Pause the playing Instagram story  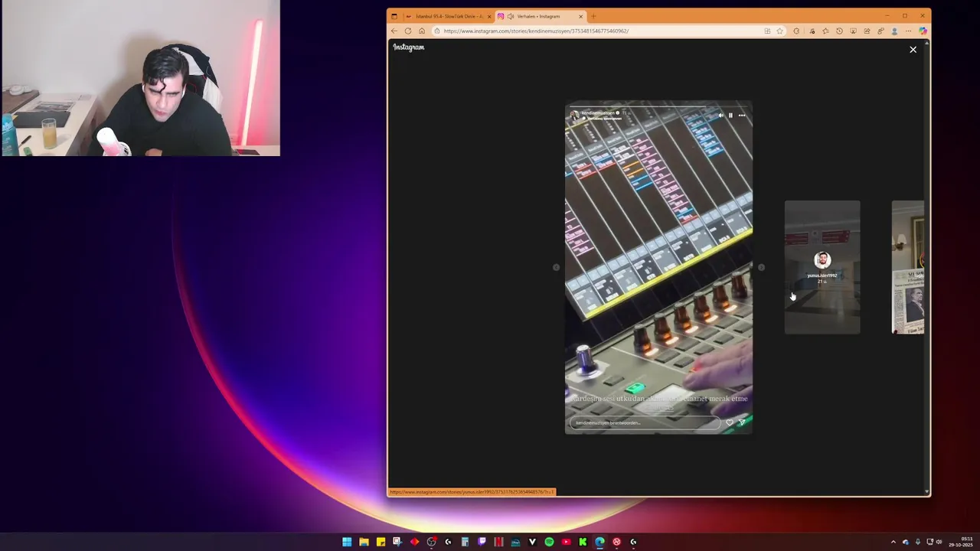coord(730,116)
